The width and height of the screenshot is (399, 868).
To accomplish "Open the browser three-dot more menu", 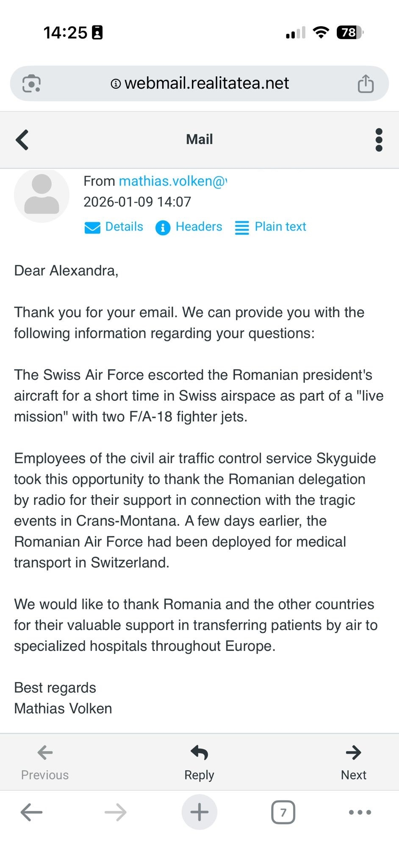I will coord(360,812).
